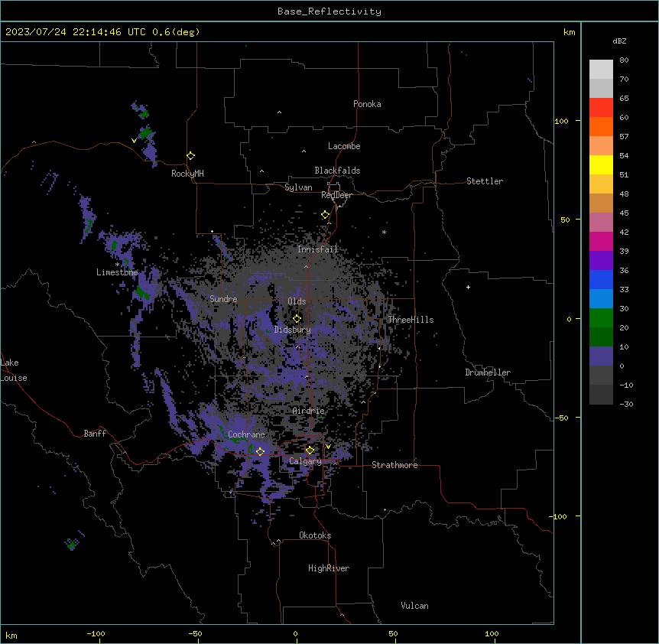Click the Sylvan map label
Image resolution: width=659 pixels, height=644 pixels.
298,187
